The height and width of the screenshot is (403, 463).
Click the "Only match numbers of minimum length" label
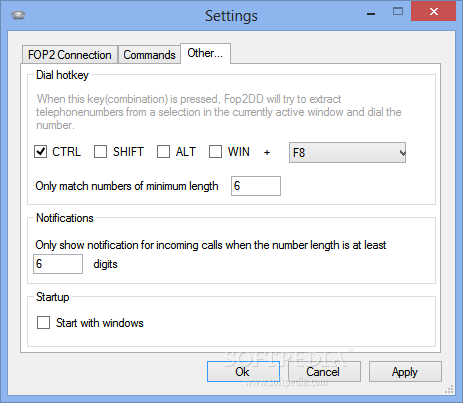click(127, 186)
